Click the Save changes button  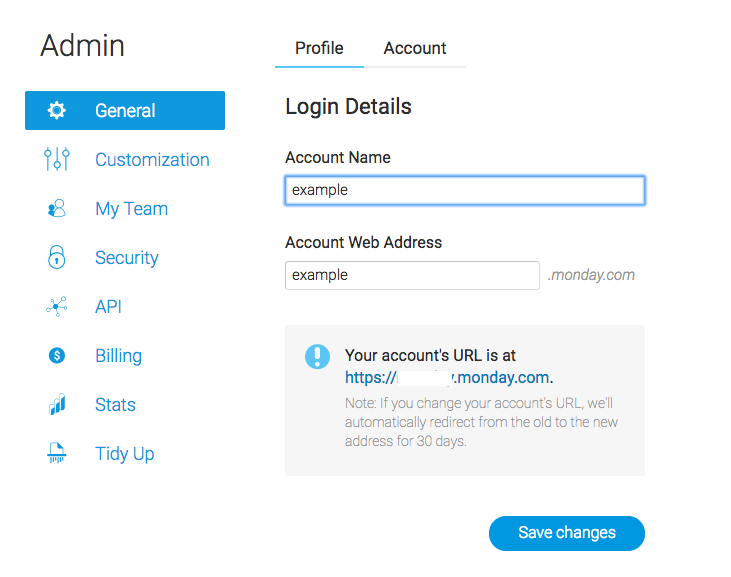point(567,533)
